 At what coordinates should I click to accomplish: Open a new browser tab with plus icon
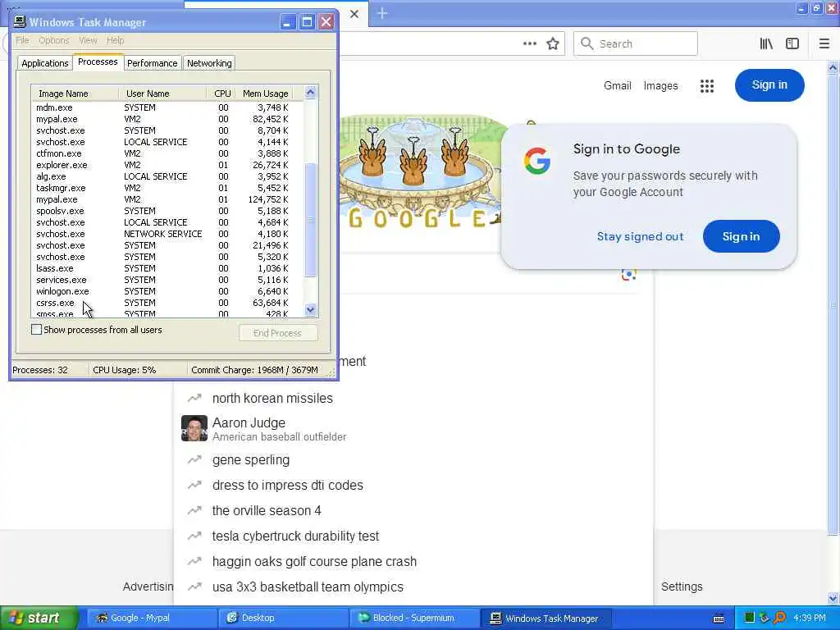pos(382,13)
